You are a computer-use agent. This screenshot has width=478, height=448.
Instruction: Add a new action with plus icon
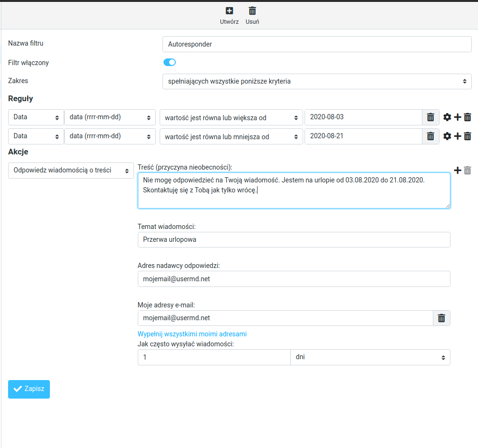pos(458,170)
